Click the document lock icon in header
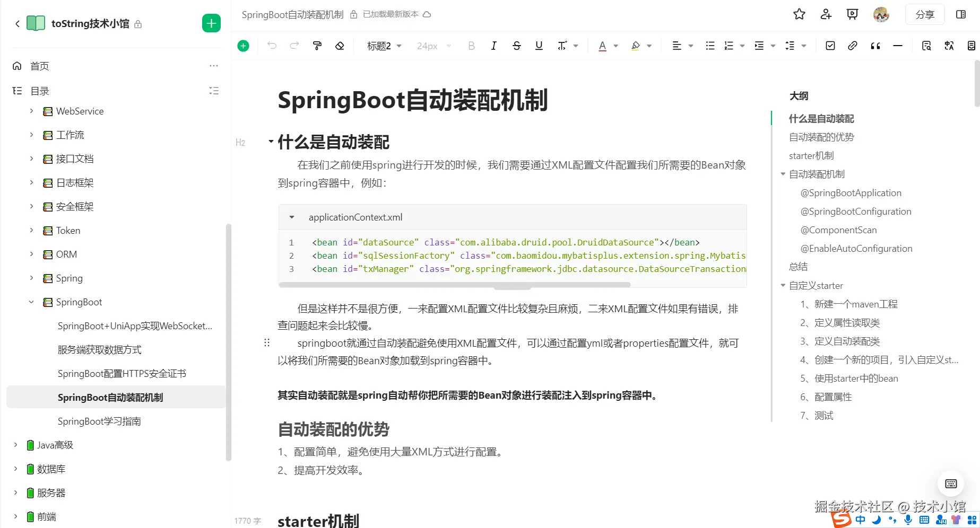The height and width of the screenshot is (528, 980). (353, 14)
